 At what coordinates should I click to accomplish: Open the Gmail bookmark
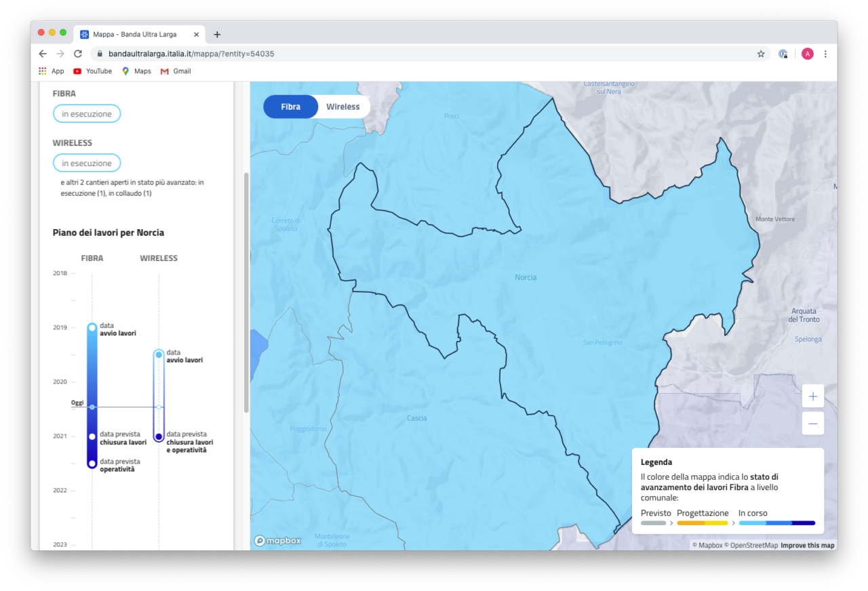pyautogui.click(x=176, y=71)
